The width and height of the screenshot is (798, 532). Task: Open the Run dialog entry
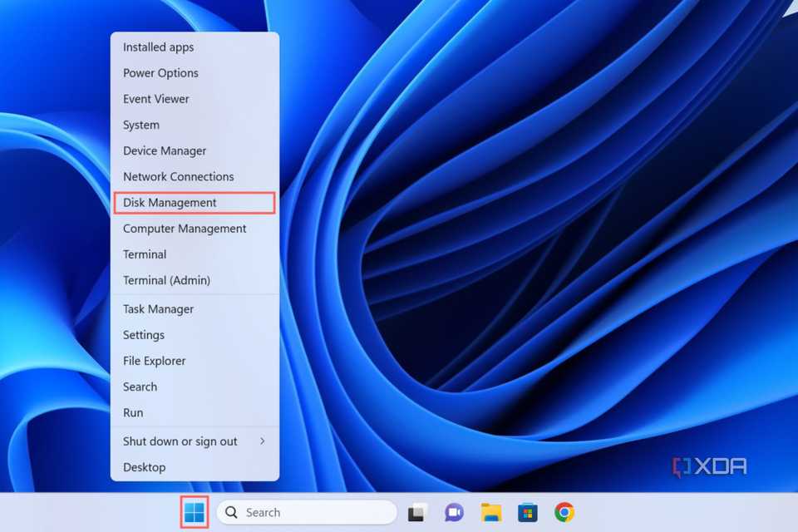195,413
